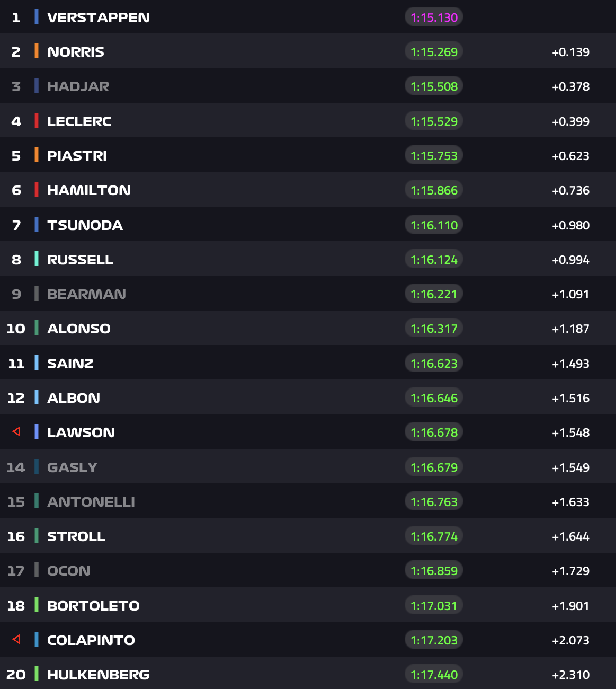Click Sainz's +1.493 gap value
Screen dimensions: 616x689
(x=570, y=364)
